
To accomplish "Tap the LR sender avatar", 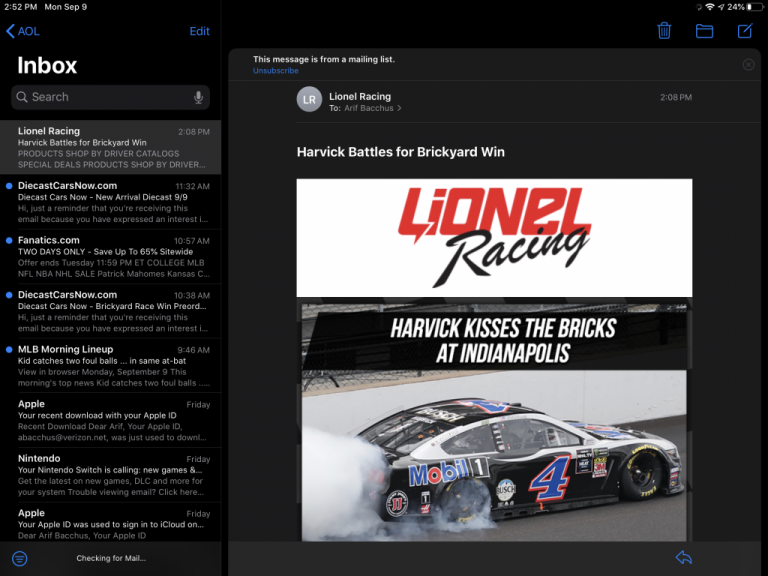I will click(x=309, y=99).
